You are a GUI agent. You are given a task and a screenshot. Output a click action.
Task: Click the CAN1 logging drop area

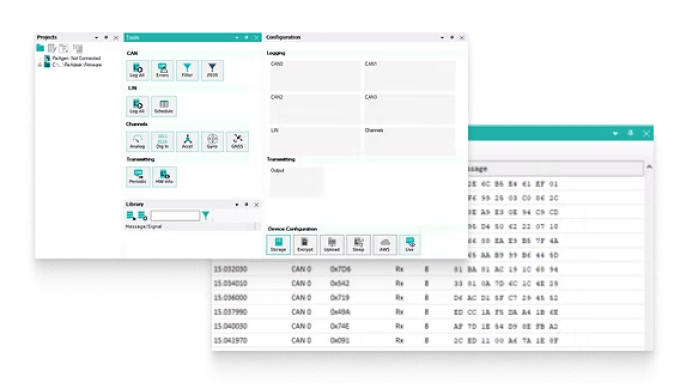(x=409, y=75)
